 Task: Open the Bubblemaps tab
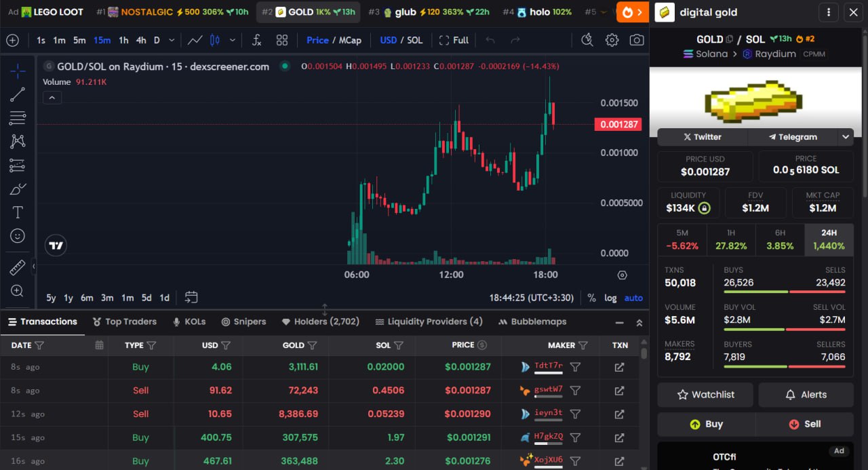coord(532,321)
